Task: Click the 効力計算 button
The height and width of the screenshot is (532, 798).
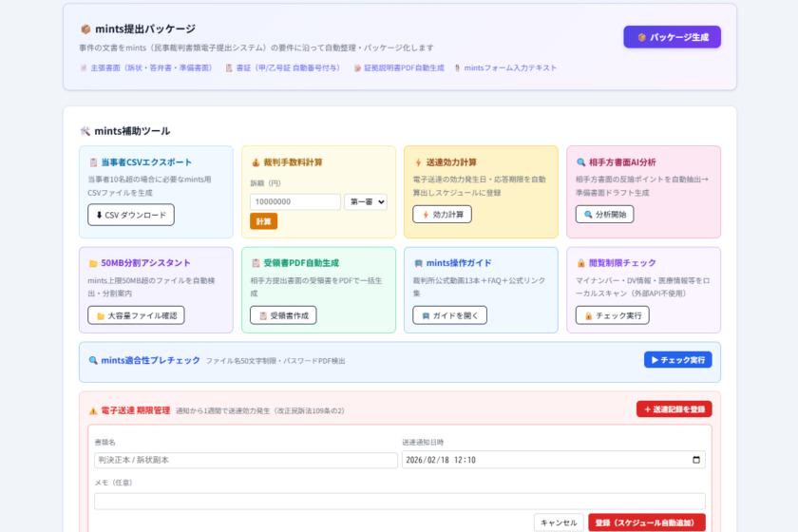Action: 442,215
